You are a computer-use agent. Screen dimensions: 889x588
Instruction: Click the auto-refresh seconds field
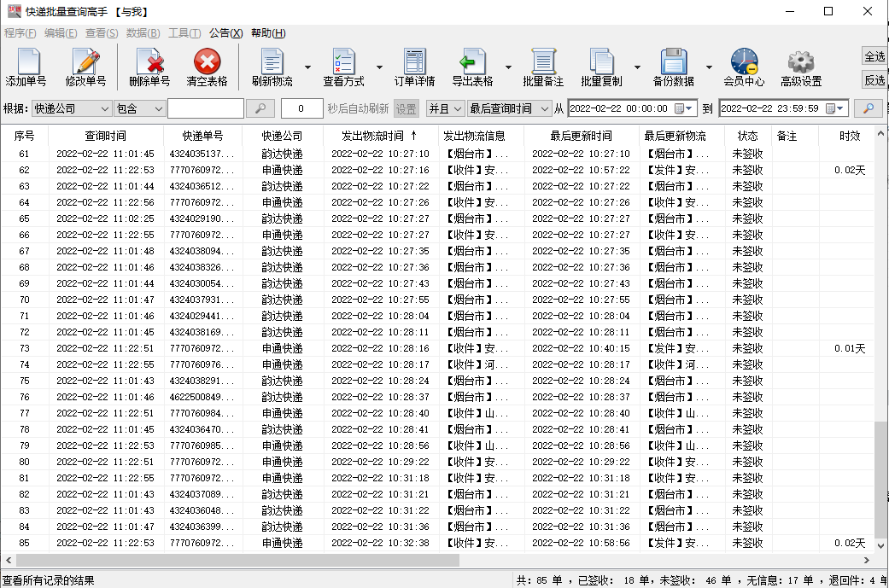click(301, 108)
